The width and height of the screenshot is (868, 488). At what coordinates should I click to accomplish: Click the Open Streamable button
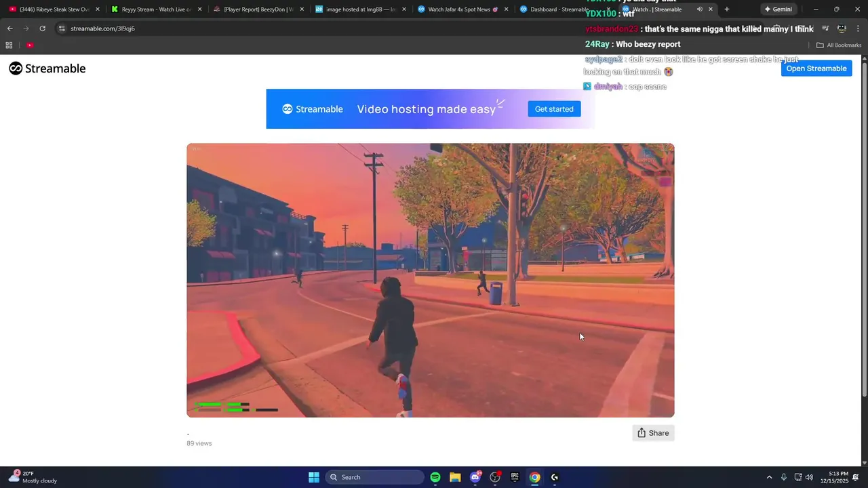pos(816,68)
